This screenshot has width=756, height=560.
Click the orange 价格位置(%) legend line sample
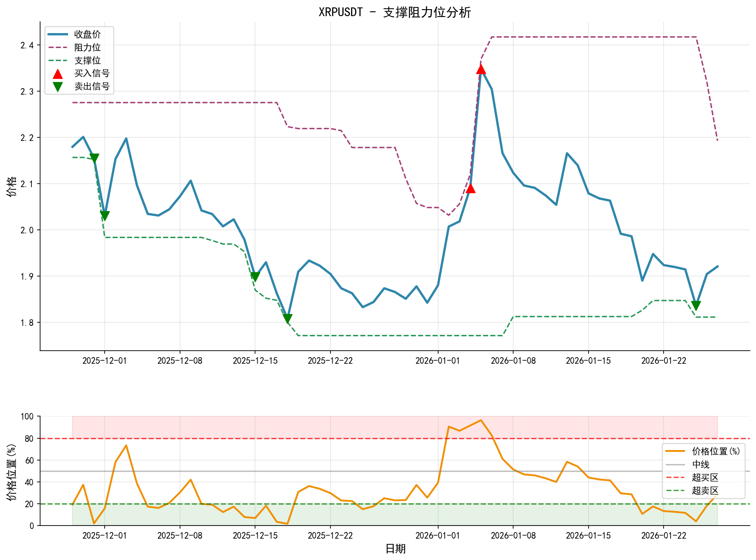pos(676,451)
